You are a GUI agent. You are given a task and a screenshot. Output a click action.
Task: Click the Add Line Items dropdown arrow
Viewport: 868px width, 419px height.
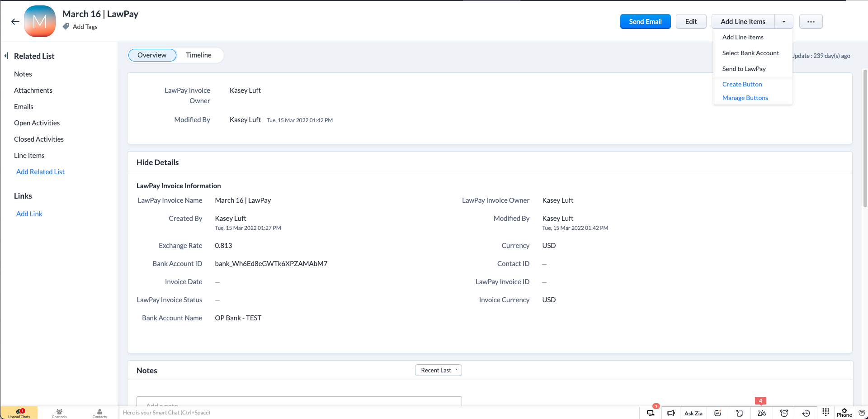783,22
